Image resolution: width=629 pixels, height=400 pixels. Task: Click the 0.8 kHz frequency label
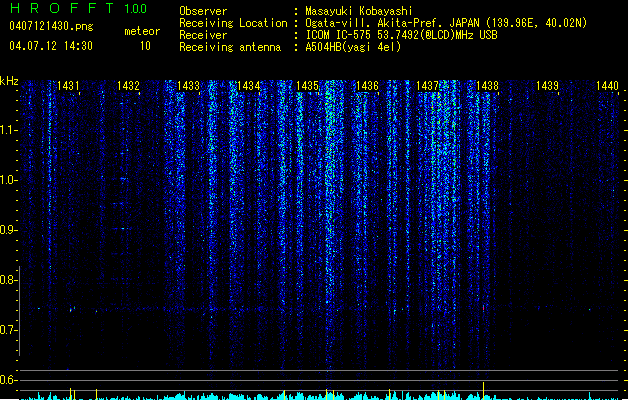pos(8,280)
